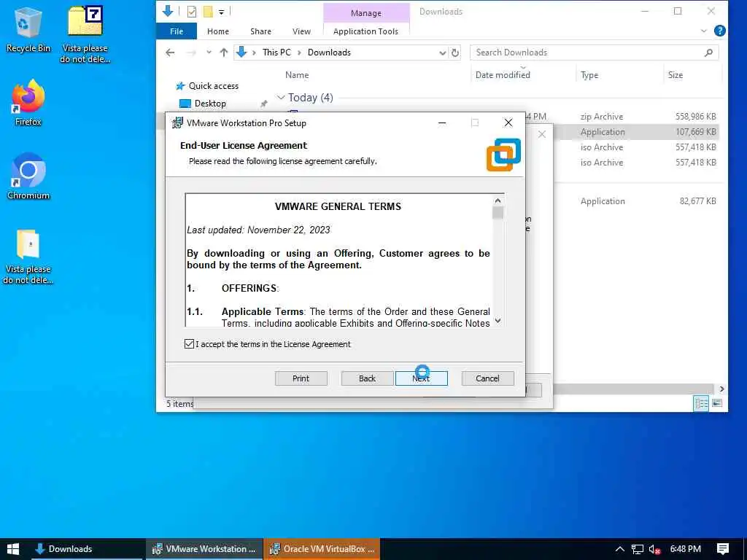Open the Vista zipped folder desktop icon
The height and width of the screenshot is (560, 747).
point(28,257)
